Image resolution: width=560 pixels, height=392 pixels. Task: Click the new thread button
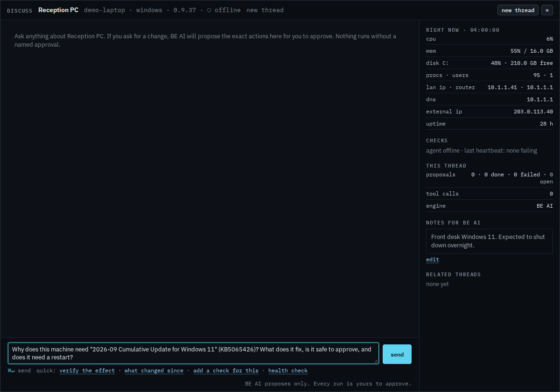pos(518,10)
